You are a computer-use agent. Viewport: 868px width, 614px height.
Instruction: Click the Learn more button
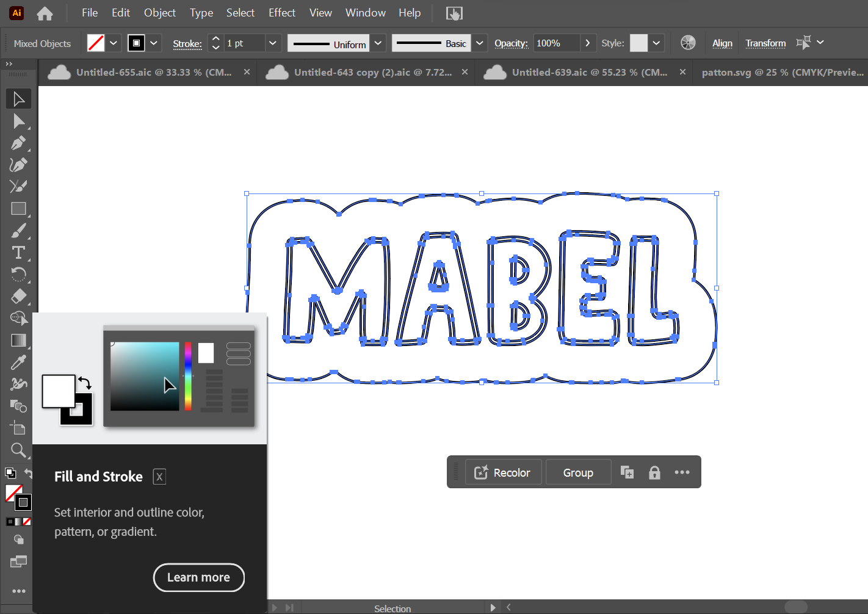[198, 577]
